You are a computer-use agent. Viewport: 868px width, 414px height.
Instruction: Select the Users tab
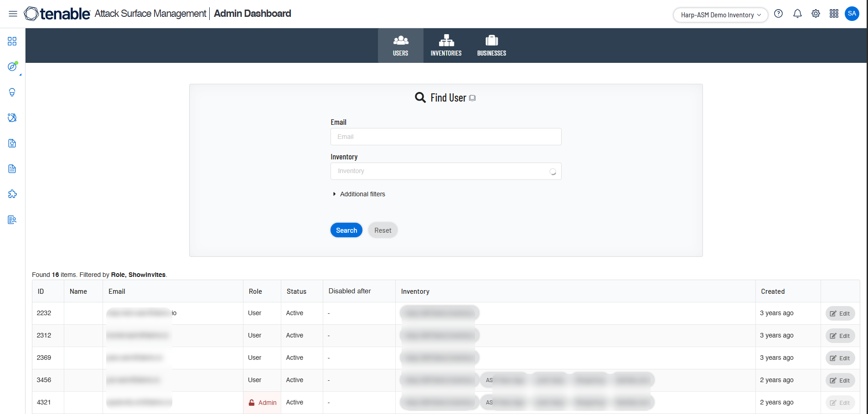coord(400,46)
